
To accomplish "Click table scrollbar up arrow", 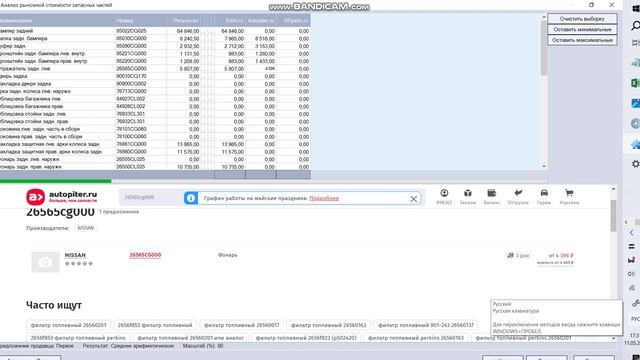I will [x=544, y=17].
